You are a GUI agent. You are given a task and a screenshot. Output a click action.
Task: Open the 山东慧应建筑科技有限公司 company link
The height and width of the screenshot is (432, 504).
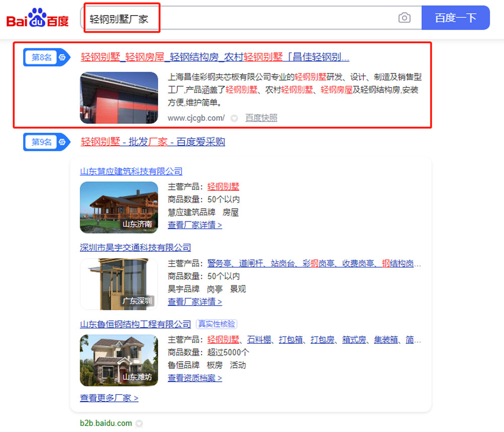[x=131, y=171]
